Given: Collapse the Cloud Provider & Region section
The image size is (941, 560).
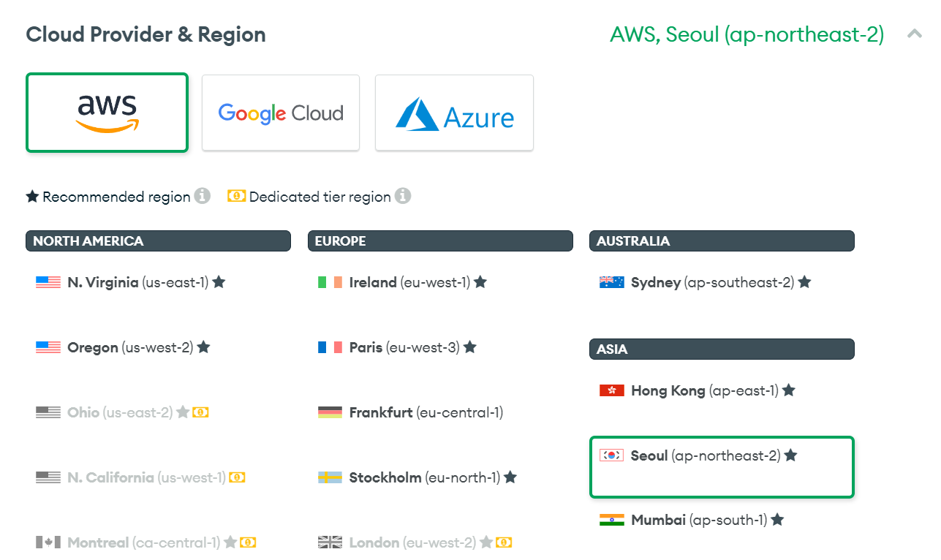Looking at the screenshot, I should coord(914,34).
